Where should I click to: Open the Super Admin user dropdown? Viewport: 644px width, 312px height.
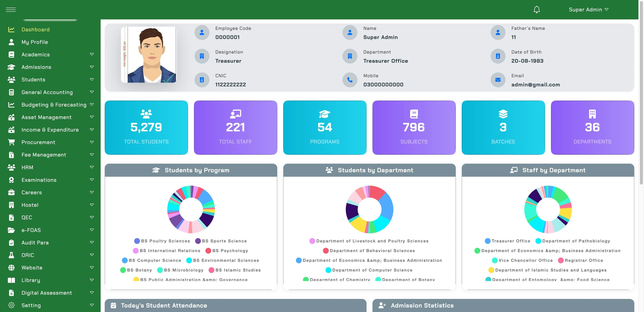(x=588, y=10)
